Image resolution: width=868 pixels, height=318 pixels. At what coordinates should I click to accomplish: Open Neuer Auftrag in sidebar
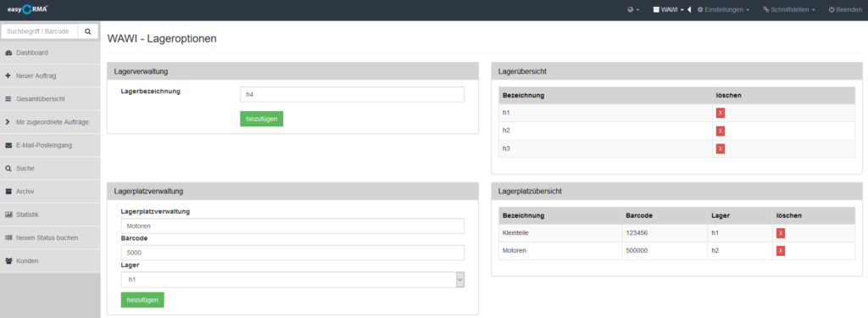click(x=50, y=76)
